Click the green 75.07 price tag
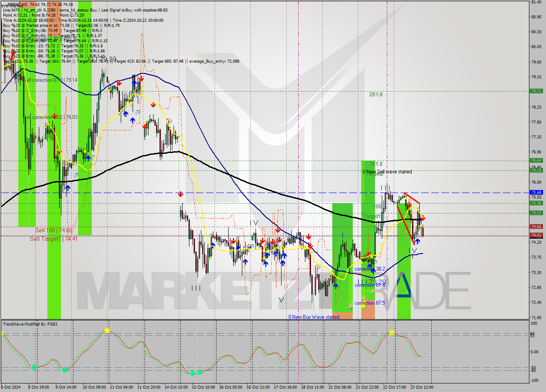The image size is (546, 392). point(536,213)
